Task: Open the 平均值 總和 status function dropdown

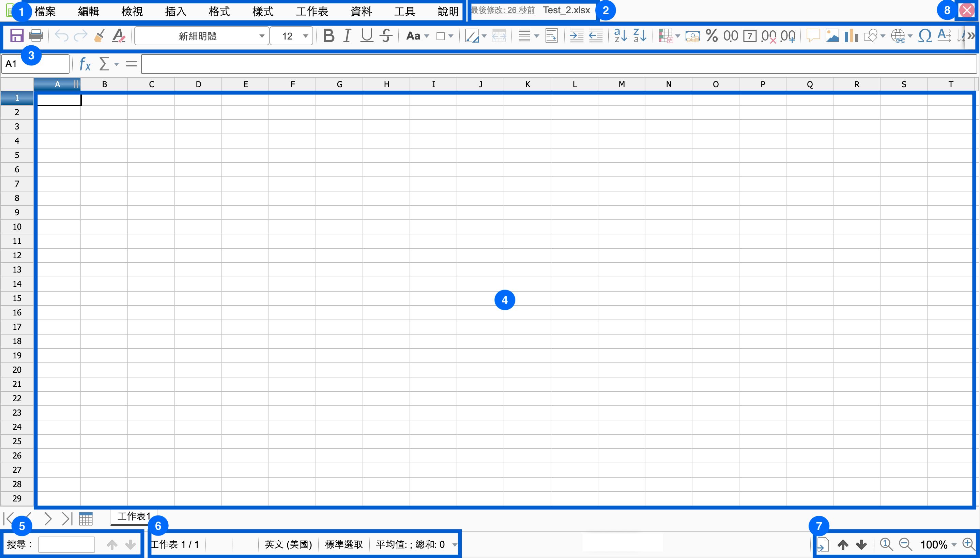Action: [455, 545]
